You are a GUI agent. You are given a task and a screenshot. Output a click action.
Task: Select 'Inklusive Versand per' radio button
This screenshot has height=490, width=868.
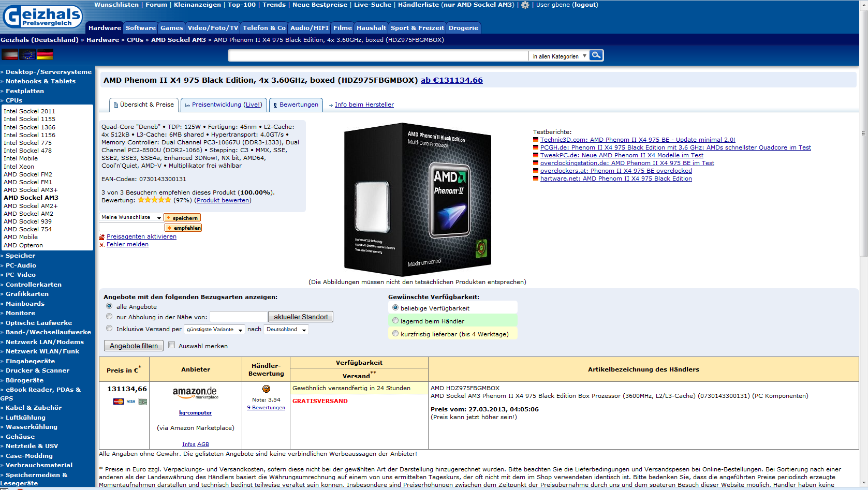109,329
